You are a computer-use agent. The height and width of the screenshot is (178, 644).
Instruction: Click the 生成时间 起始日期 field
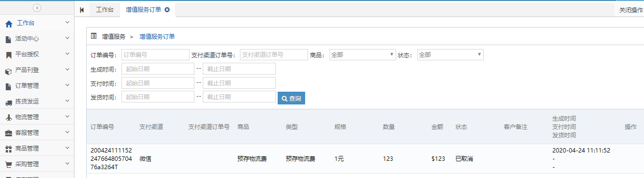pos(158,69)
